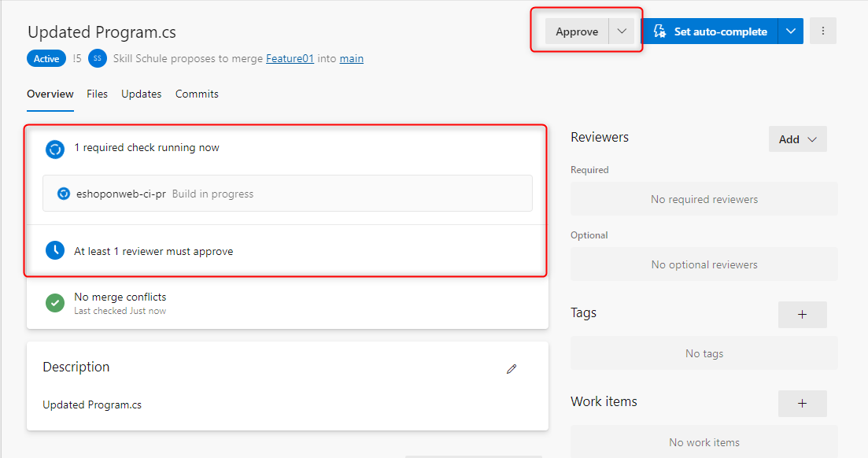Click the plus icon next to Work items
The width and height of the screenshot is (868, 458).
802,403
